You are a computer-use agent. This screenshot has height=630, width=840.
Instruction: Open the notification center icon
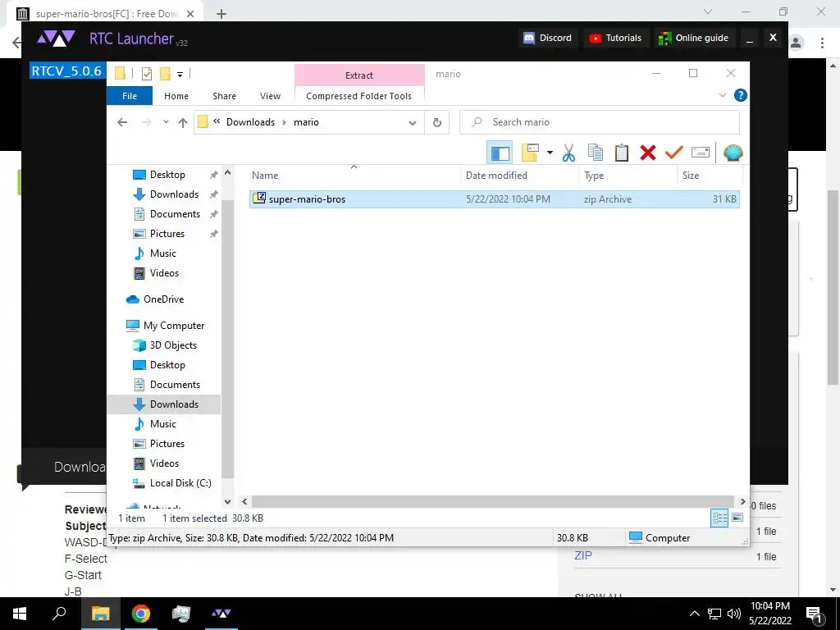(814, 614)
